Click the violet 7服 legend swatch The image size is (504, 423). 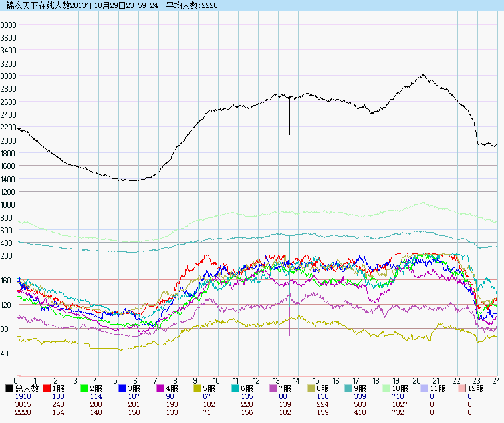pyautogui.click(x=274, y=388)
